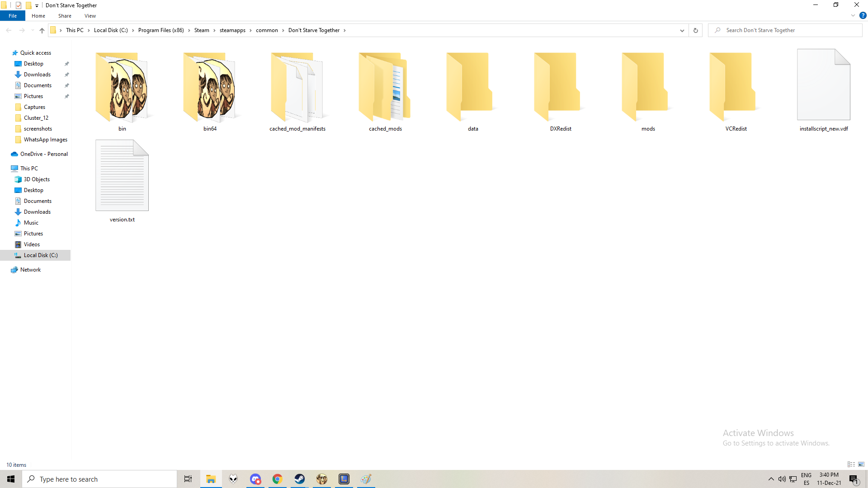Open Google Chrome from the taskbar
This screenshot has width=868, height=488.
(x=277, y=479)
